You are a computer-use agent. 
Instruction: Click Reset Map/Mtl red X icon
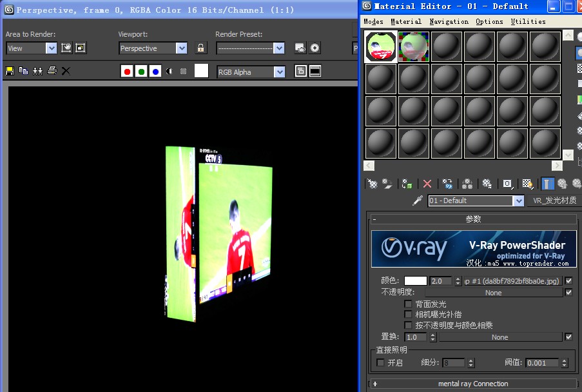(427, 183)
